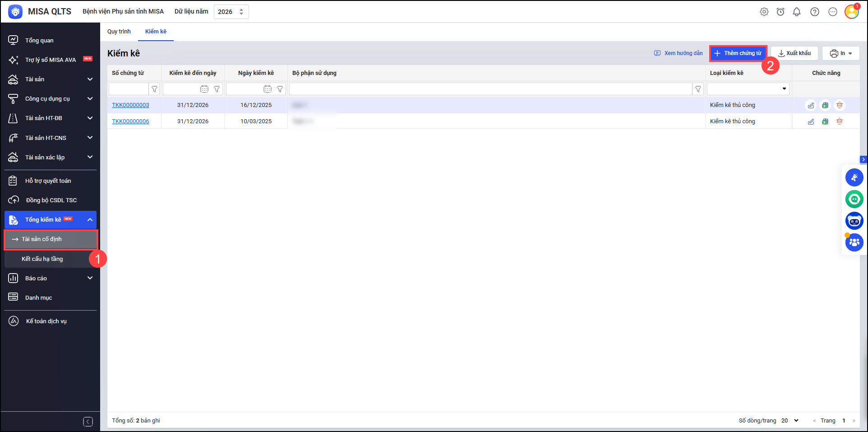Open the help question mark icon

click(815, 12)
